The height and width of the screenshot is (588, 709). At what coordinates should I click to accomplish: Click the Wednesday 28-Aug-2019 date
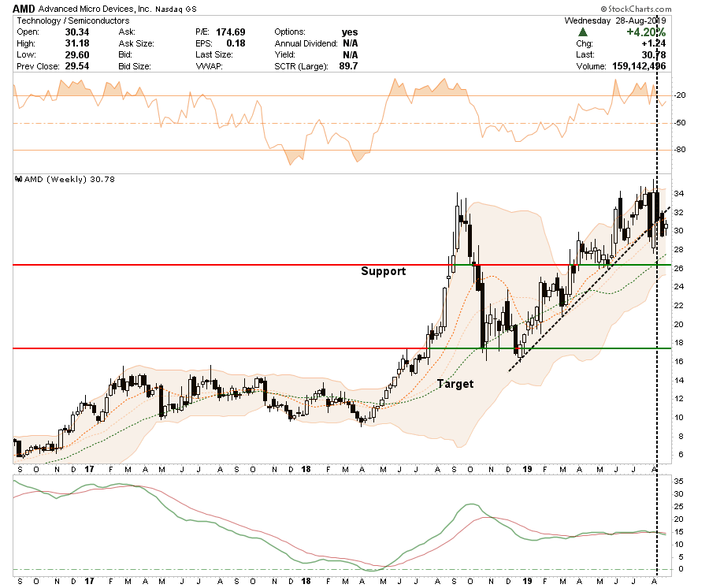615,20
